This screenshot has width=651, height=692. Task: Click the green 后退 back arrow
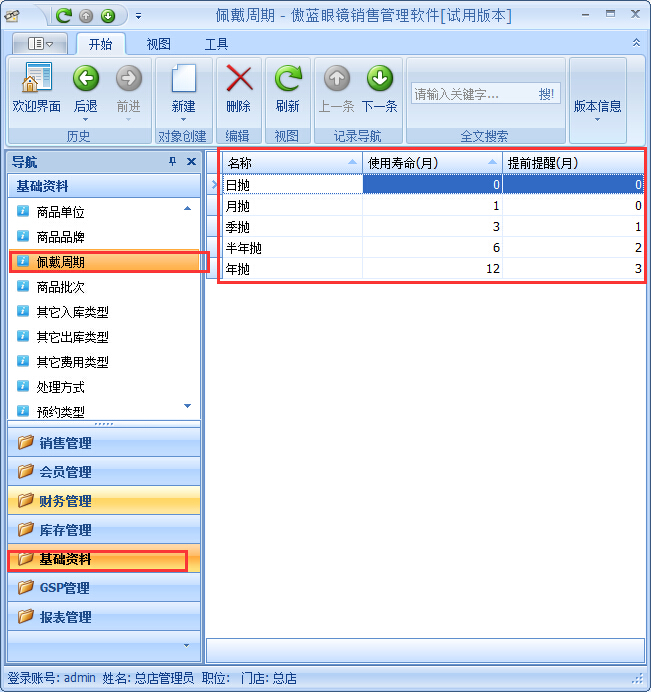[x=86, y=79]
